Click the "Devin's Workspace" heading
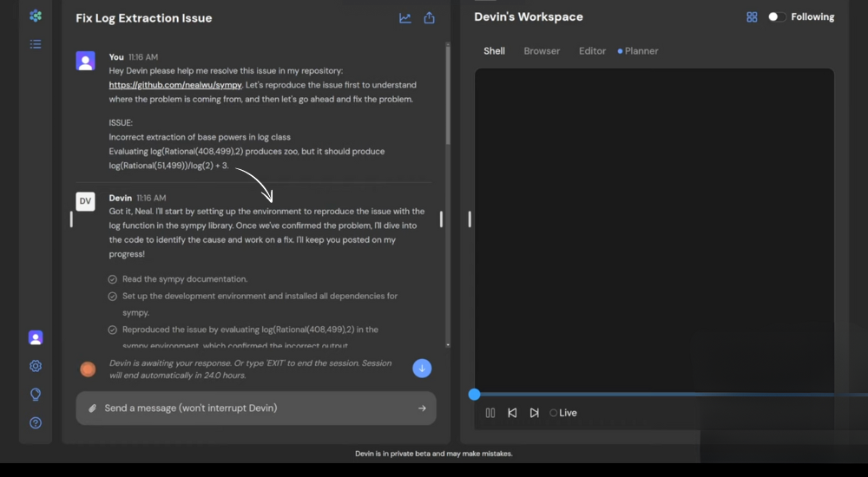Image resolution: width=868 pixels, height=477 pixels. click(529, 17)
